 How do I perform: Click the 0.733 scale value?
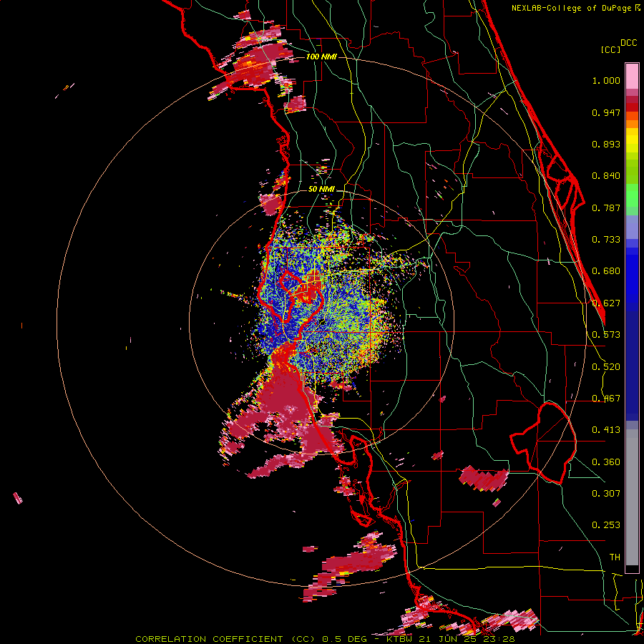tap(606, 240)
